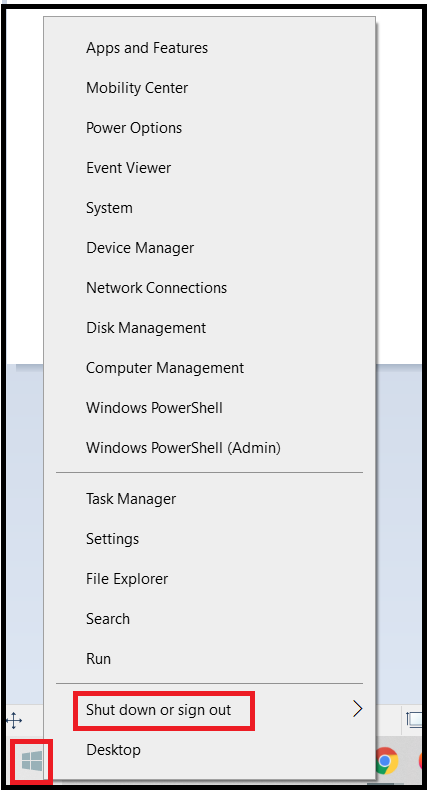Select the Run entry

click(x=98, y=659)
